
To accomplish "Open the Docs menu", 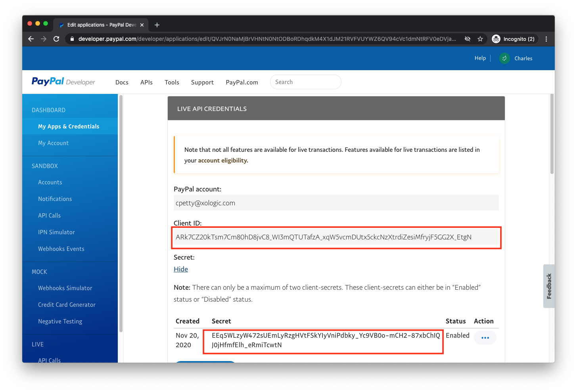I will coord(122,82).
